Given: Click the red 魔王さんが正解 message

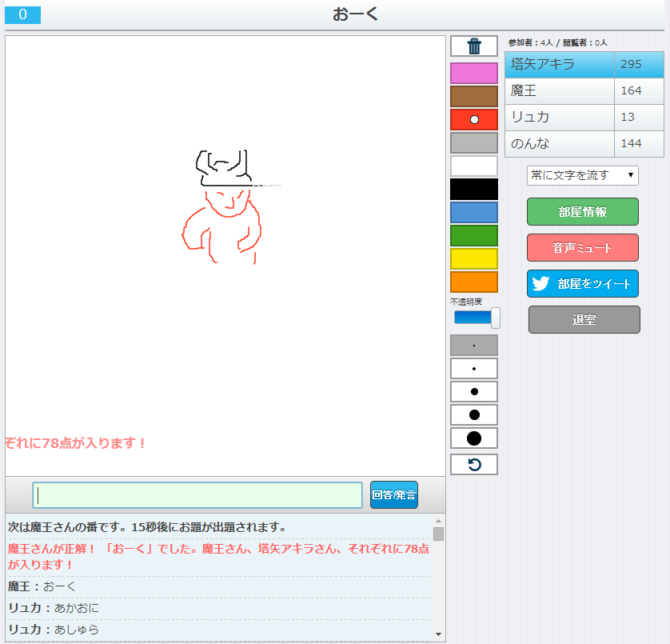Looking at the screenshot, I should pos(218,556).
